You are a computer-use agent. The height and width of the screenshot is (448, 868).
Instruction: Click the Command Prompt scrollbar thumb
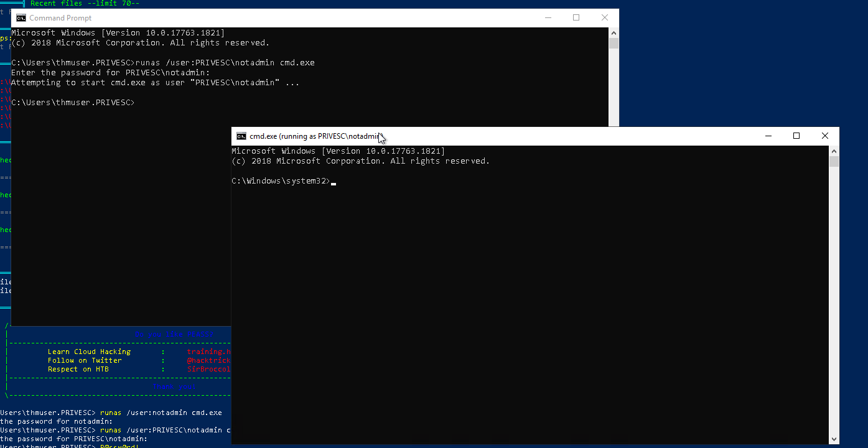[x=614, y=44]
